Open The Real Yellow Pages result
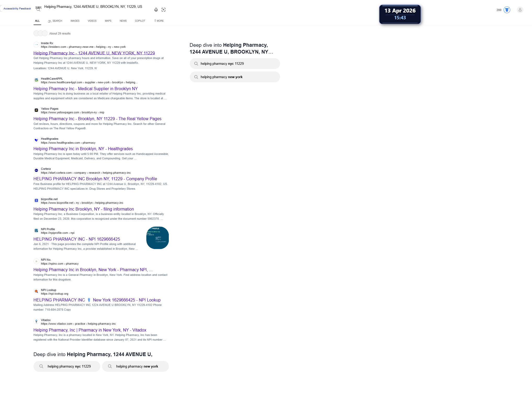 (x=97, y=119)
